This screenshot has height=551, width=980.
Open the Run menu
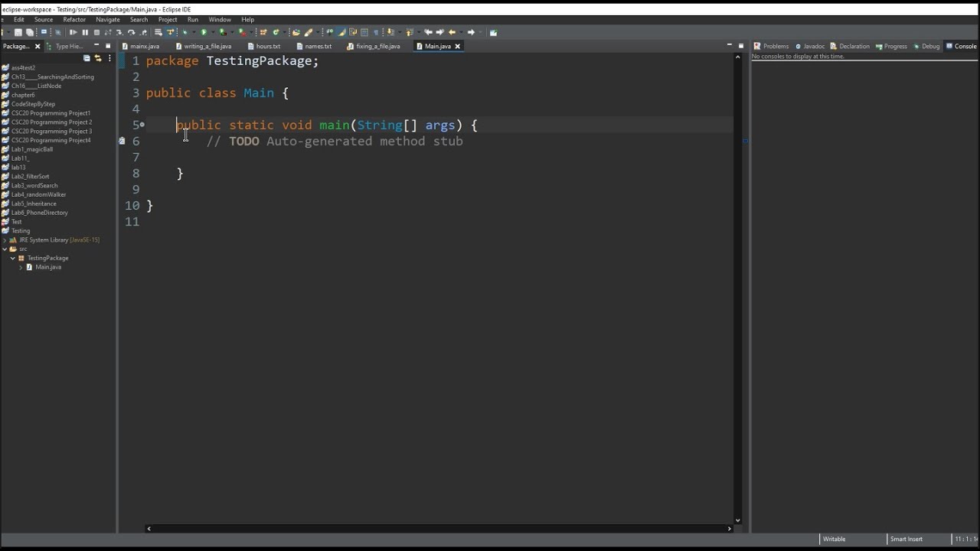tap(193, 20)
